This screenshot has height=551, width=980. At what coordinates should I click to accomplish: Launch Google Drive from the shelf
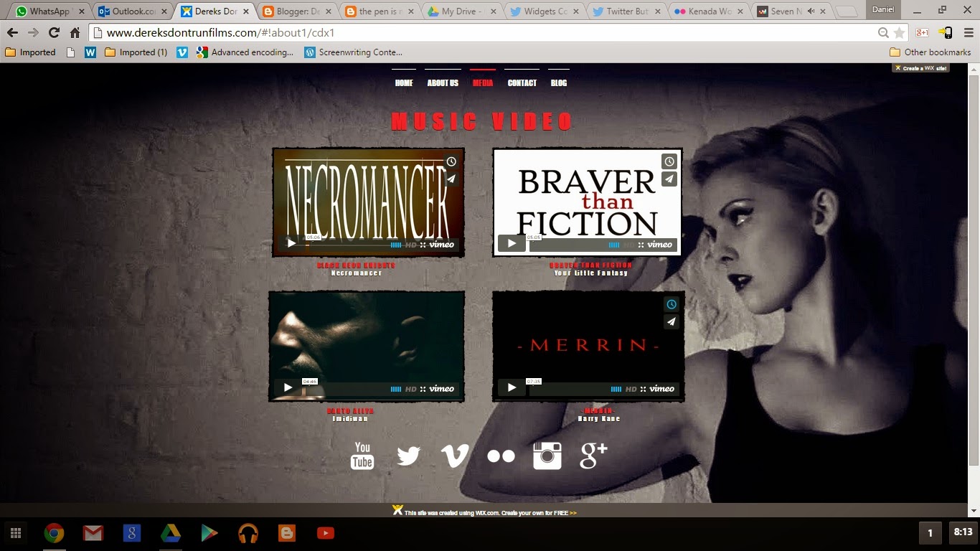click(170, 533)
